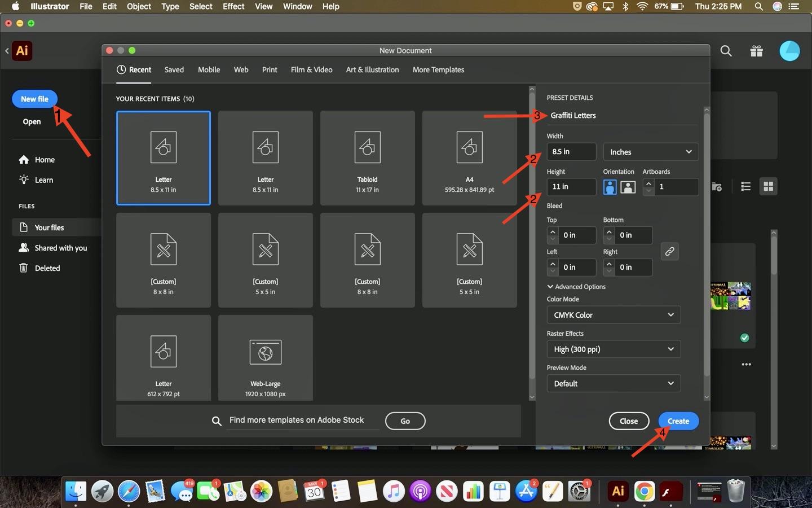812x508 pixels.
Task: Open Google Chrome from the Dock
Action: (x=644, y=491)
